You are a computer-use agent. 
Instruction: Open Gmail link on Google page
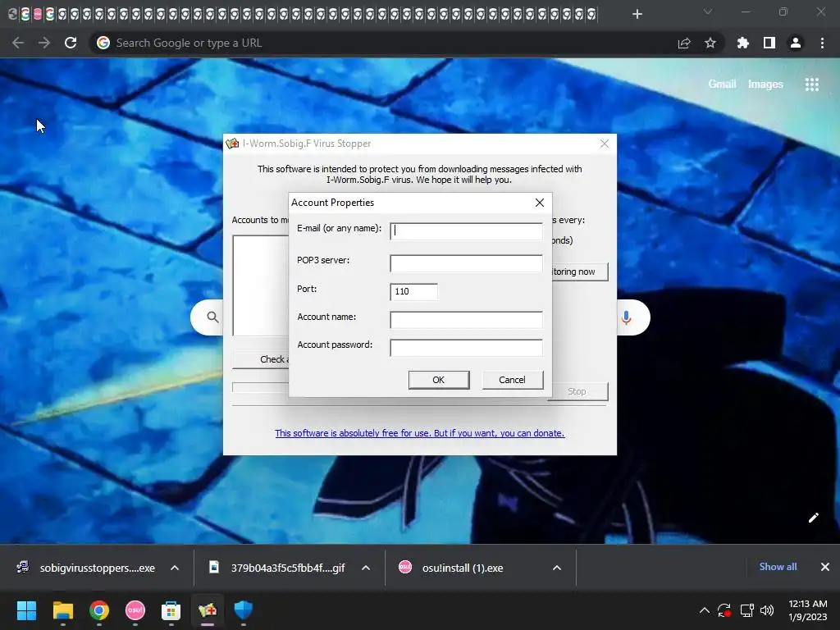click(722, 84)
